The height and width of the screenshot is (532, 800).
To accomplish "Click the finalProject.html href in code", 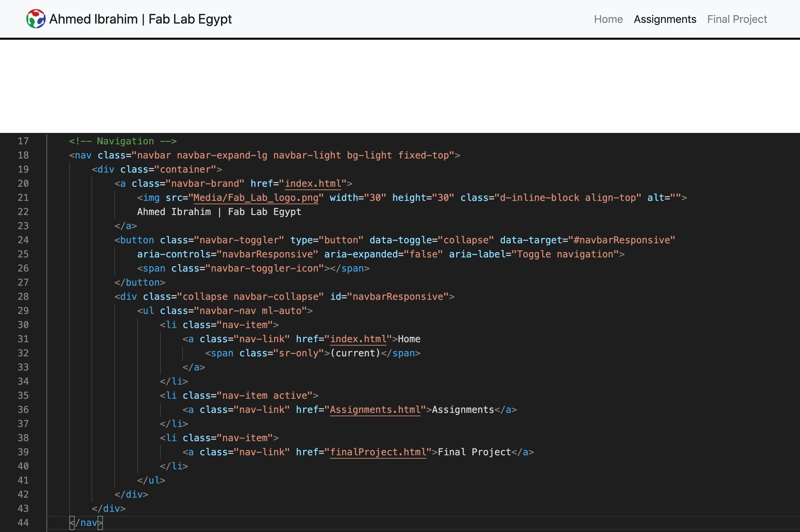I will tap(378, 452).
